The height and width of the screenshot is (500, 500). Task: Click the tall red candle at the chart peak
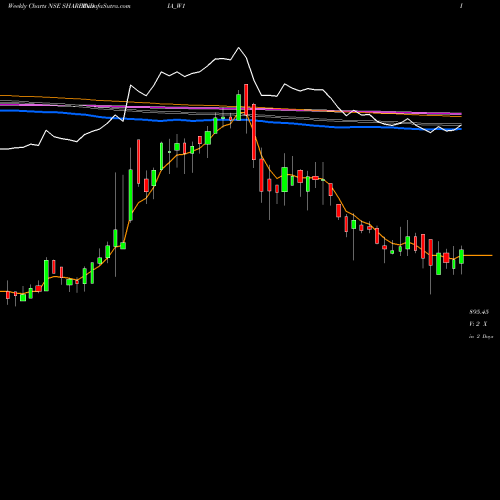pyautogui.click(x=246, y=100)
